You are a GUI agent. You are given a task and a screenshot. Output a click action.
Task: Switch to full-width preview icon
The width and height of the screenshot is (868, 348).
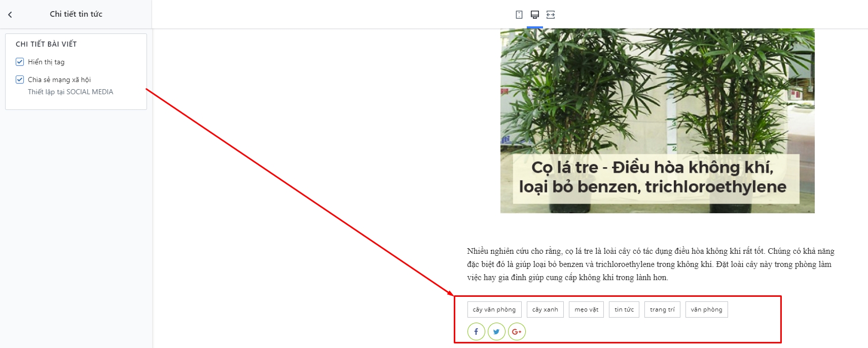[551, 15]
